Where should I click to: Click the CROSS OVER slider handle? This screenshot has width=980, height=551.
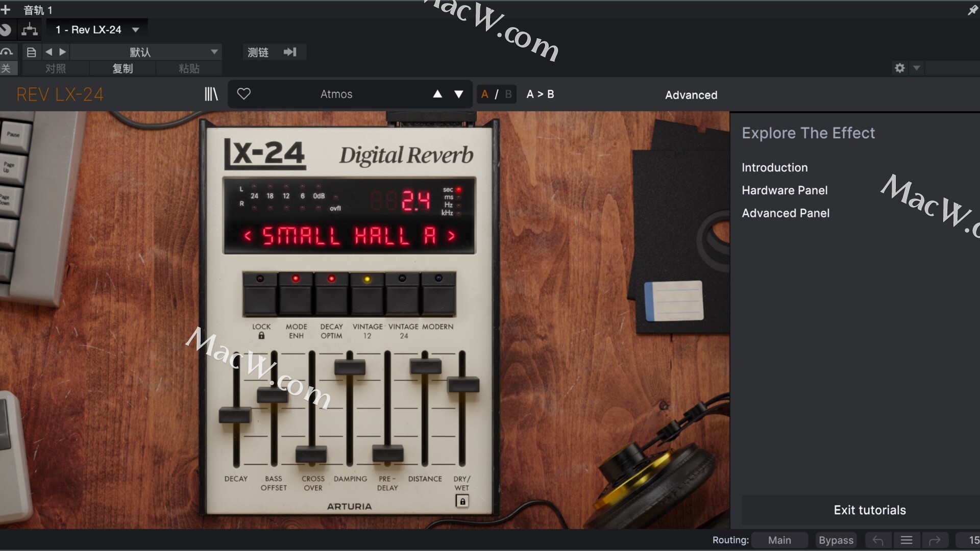click(311, 454)
